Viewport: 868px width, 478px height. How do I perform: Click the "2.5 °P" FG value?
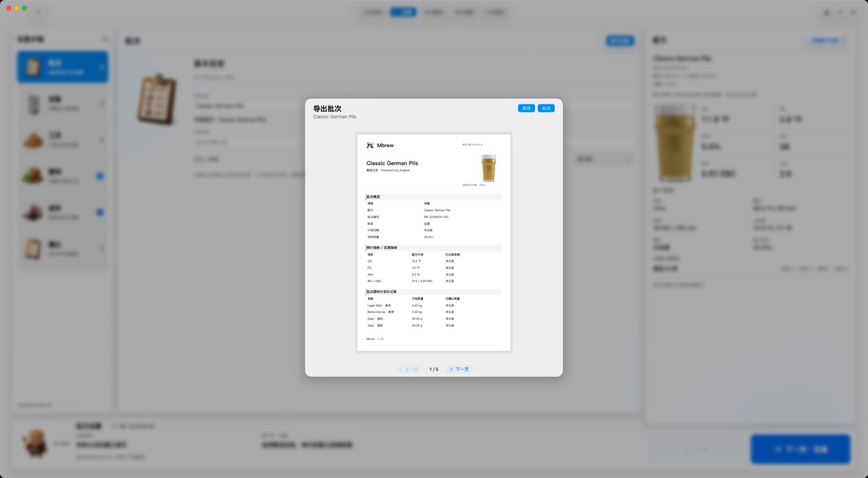point(416,268)
